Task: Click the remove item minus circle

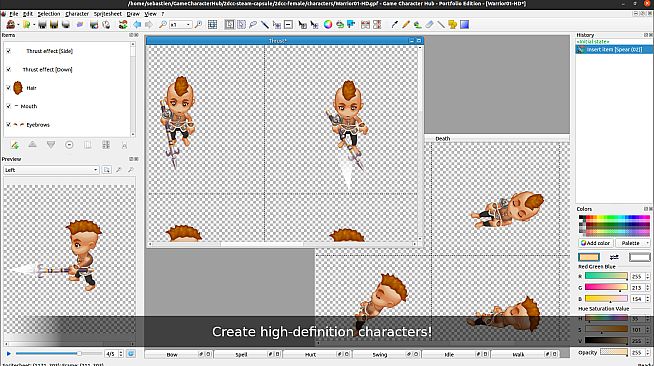Action: 69,145
